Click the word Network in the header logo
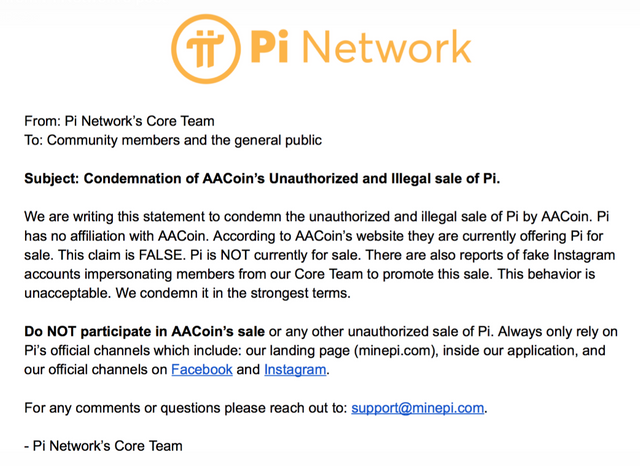 pyautogui.click(x=387, y=47)
